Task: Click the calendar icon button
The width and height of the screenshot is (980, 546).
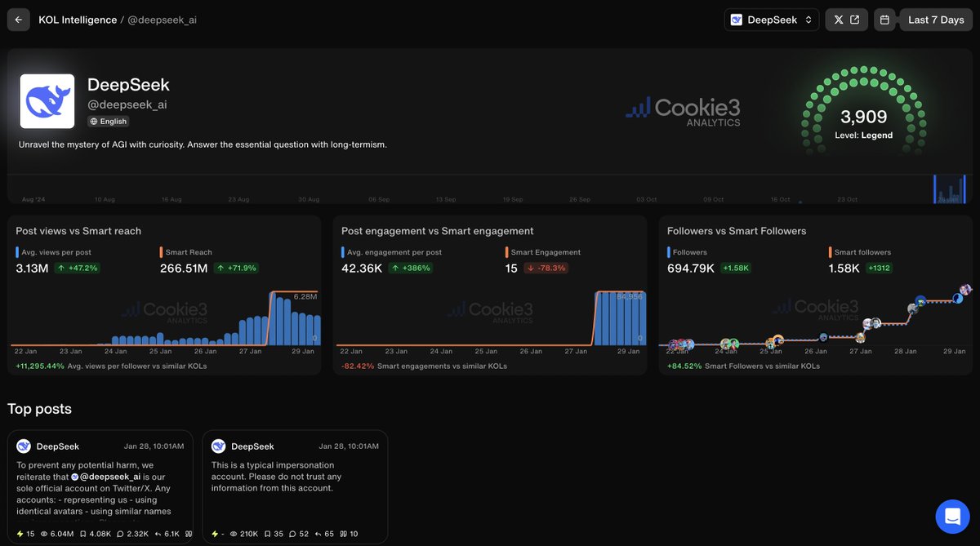Action: [884, 20]
